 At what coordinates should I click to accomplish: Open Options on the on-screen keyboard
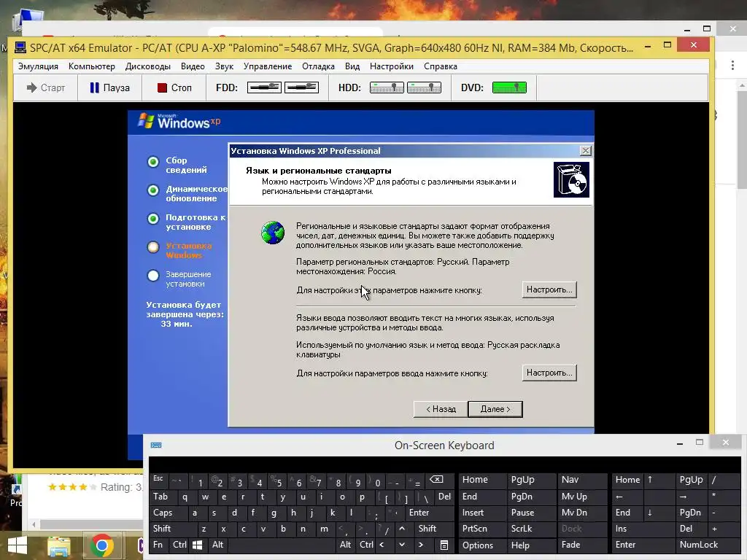pyautogui.click(x=483, y=545)
